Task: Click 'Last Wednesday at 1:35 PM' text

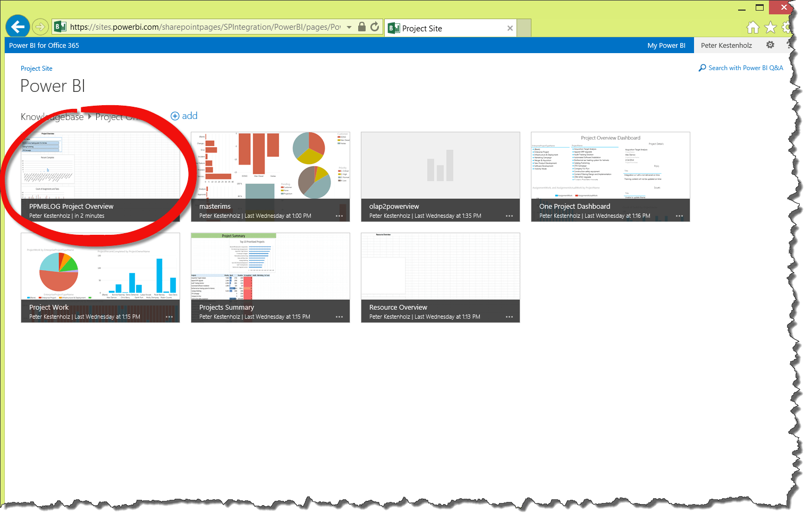Action: [x=448, y=216]
